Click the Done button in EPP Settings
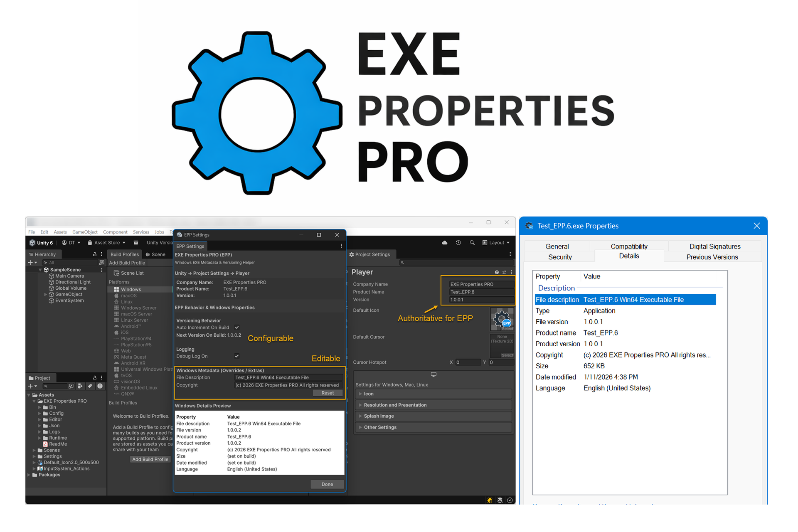 click(327, 484)
